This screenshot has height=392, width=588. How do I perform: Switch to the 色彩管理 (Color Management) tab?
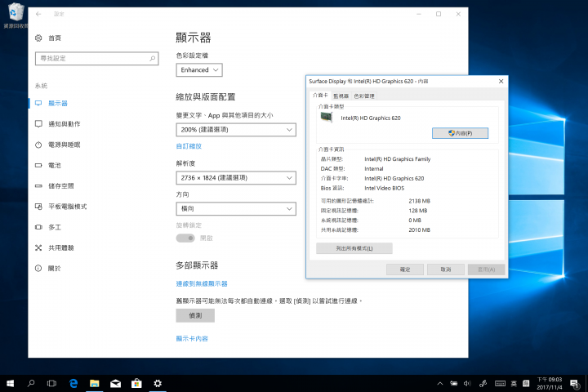pos(364,96)
